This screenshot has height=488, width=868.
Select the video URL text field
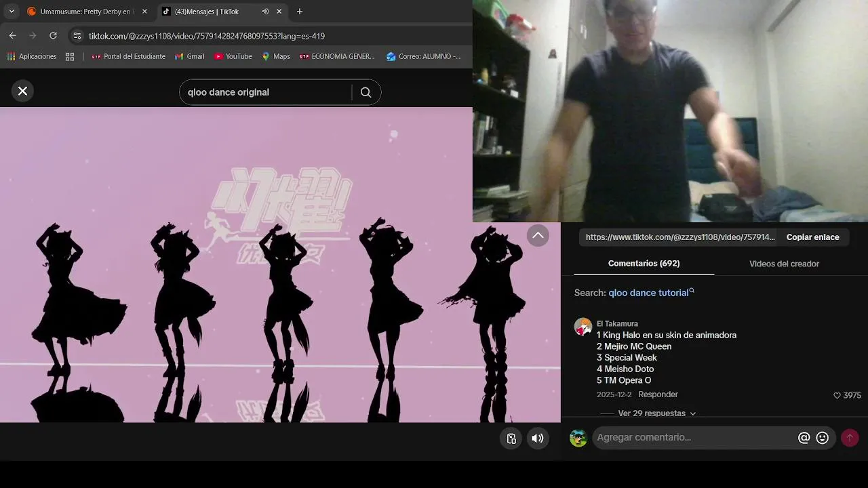tap(679, 237)
